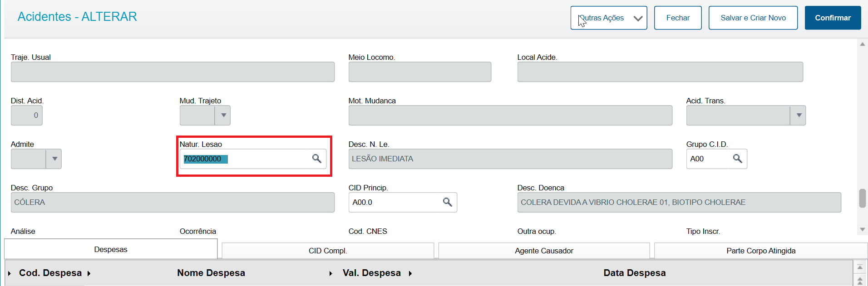Switch to the CID Compl. tab

click(328, 251)
